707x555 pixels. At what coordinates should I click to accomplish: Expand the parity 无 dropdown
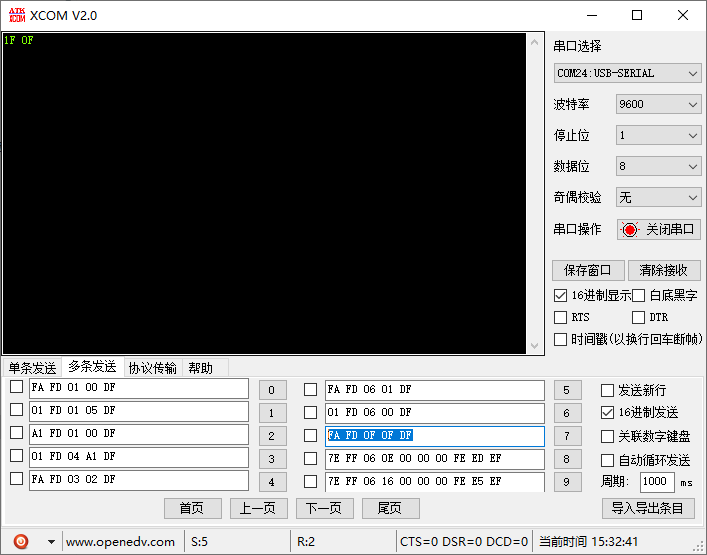(658, 197)
